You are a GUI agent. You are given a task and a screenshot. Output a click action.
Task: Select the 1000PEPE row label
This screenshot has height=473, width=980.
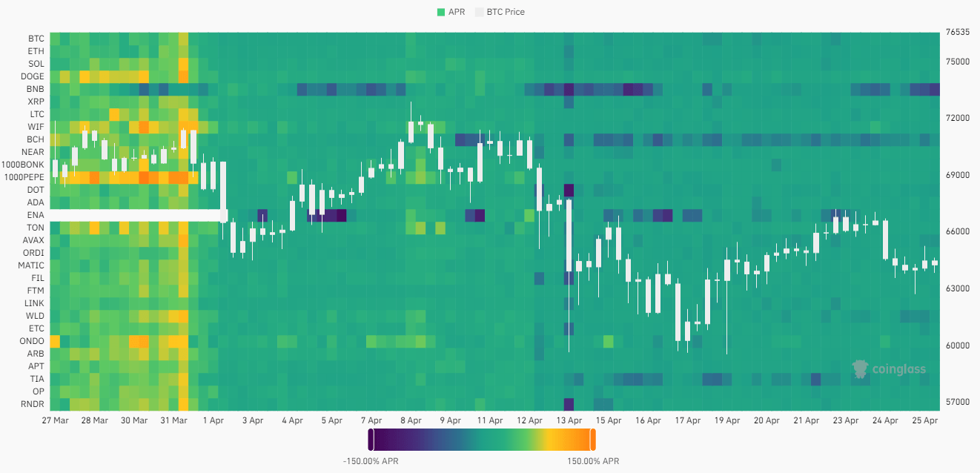point(24,177)
